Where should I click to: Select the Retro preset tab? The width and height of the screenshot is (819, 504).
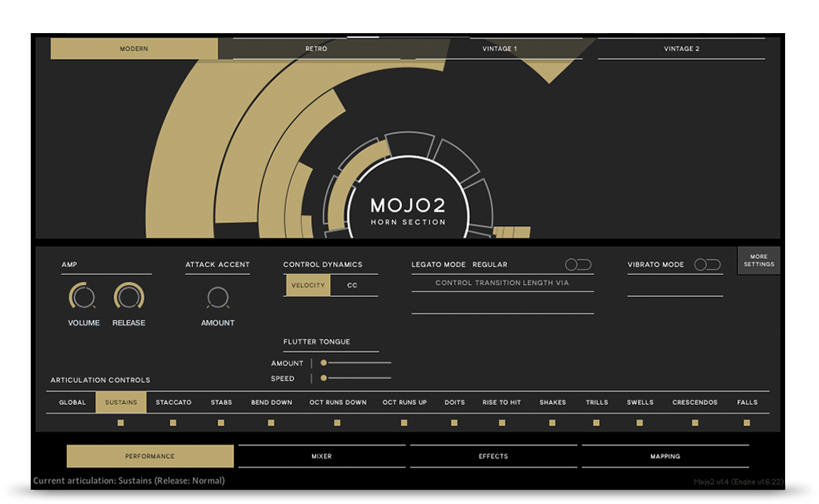[x=317, y=49]
